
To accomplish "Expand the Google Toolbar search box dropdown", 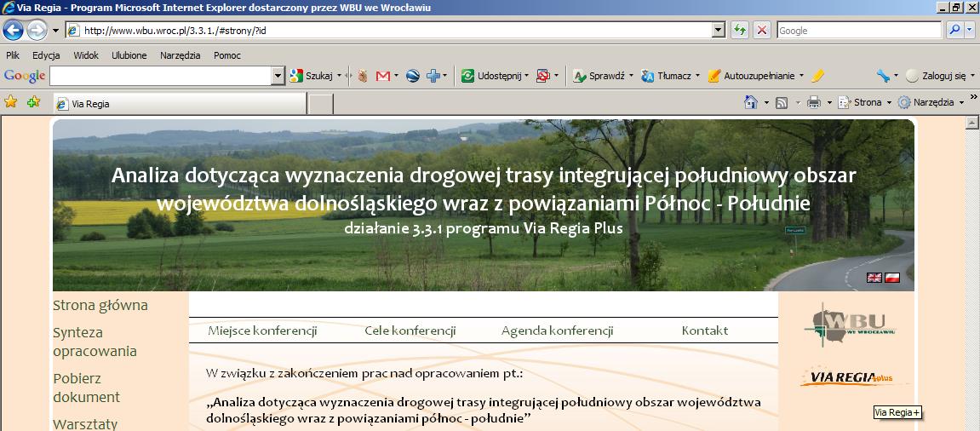I will (278, 76).
